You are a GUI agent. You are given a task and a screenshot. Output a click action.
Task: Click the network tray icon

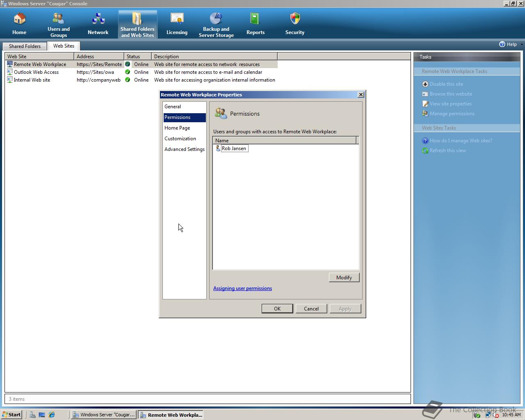[x=488, y=415]
